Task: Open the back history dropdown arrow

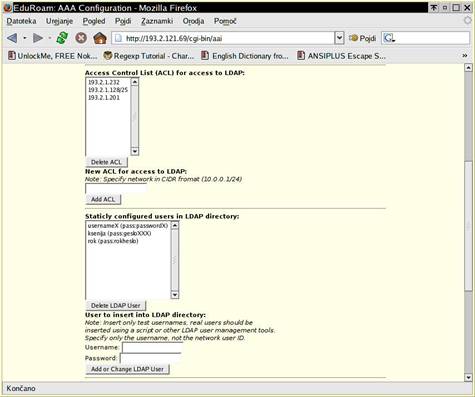Action: tap(25, 38)
